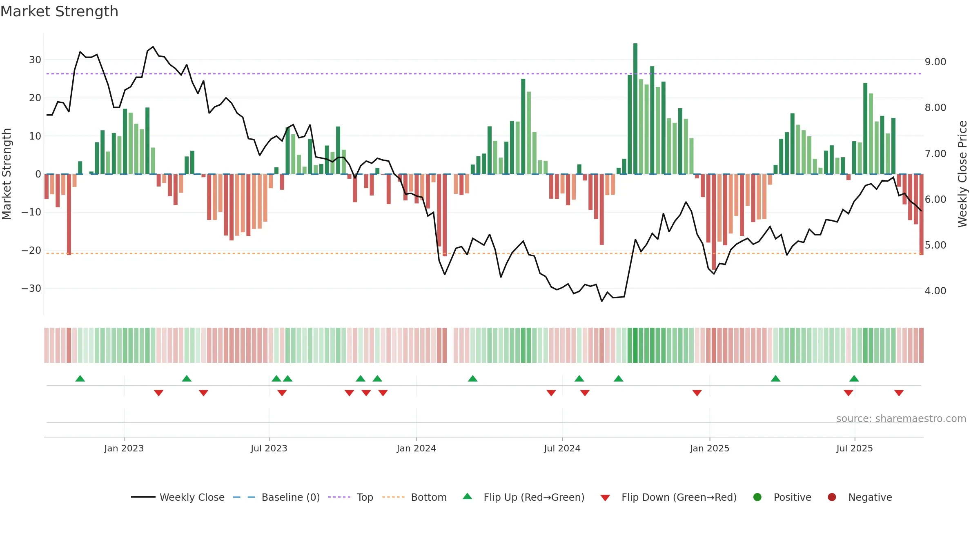The image size is (980, 551).
Task: Click the 'Jan 2025' x-axis label
Action: coord(710,449)
